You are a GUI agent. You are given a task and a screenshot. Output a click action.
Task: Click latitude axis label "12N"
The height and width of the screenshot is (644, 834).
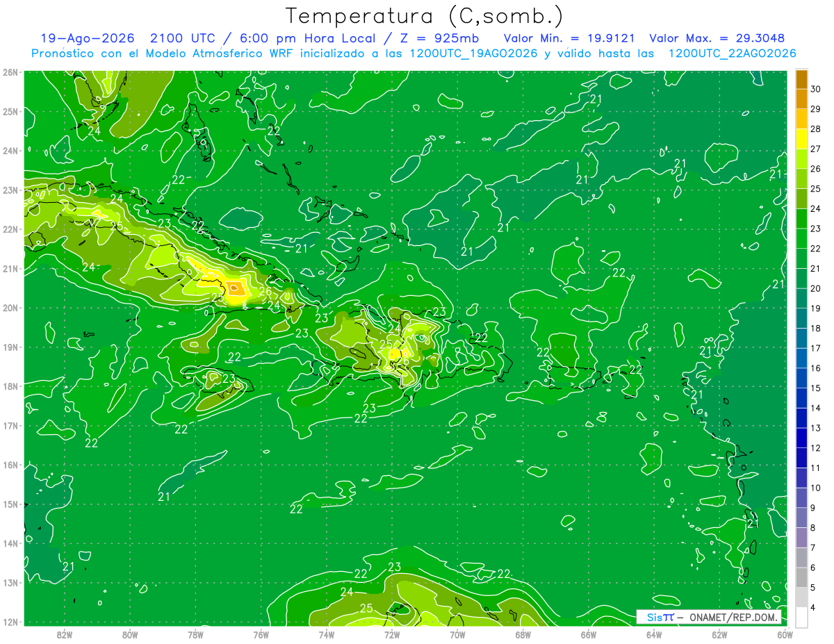tap(10, 622)
